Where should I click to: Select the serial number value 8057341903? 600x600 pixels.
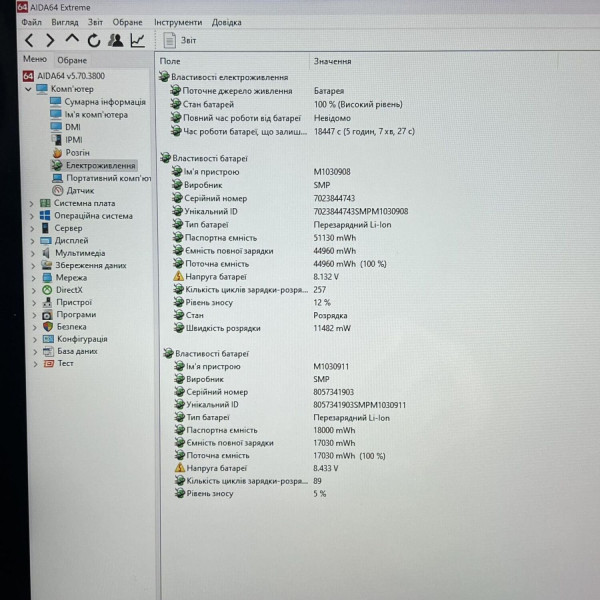point(333,392)
